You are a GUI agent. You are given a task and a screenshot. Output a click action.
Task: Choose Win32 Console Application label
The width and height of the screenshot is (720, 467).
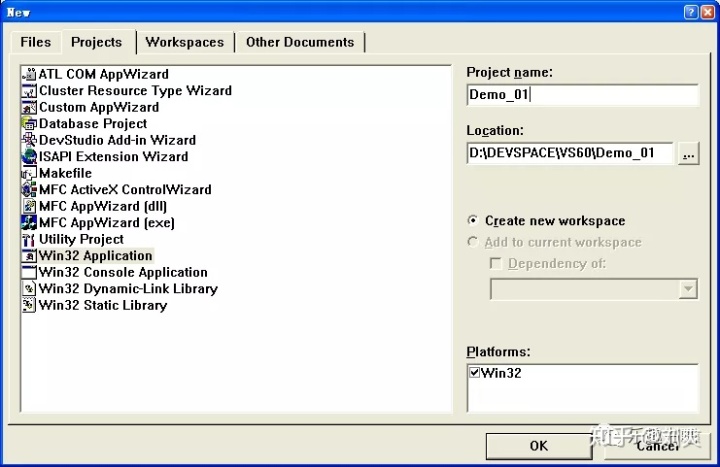tap(124, 273)
